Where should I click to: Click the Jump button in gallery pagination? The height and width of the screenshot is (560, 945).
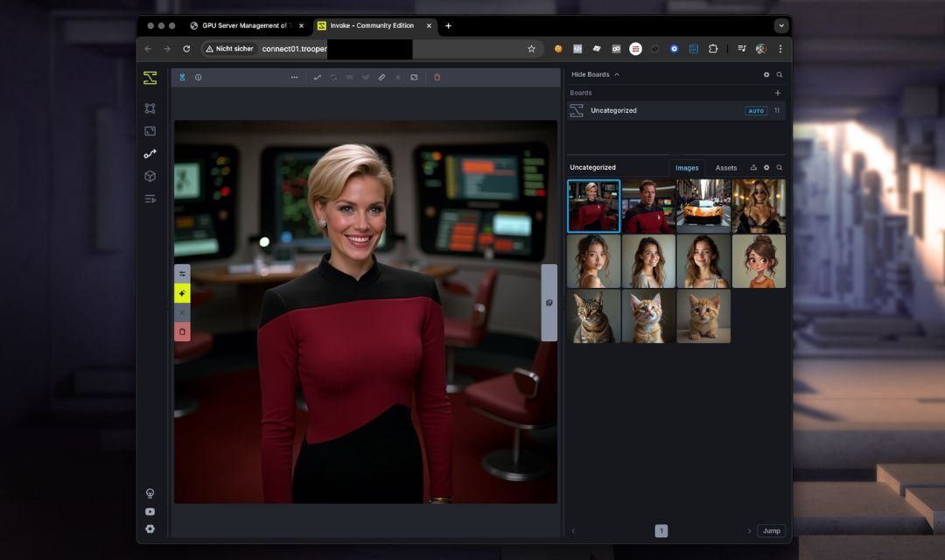pos(771,530)
